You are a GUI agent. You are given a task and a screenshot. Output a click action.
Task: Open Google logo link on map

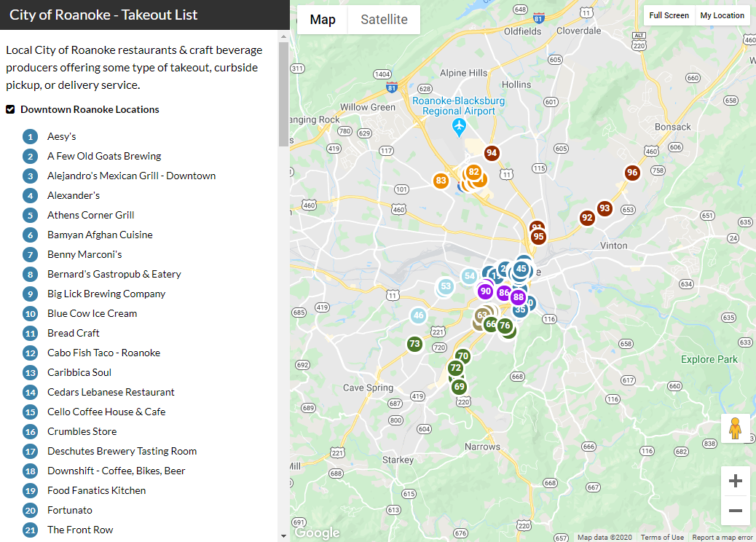318,533
